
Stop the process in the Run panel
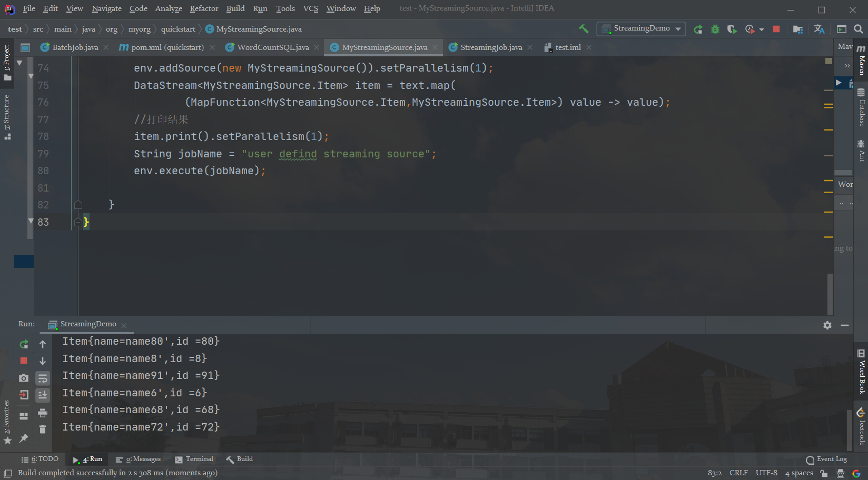click(x=24, y=361)
